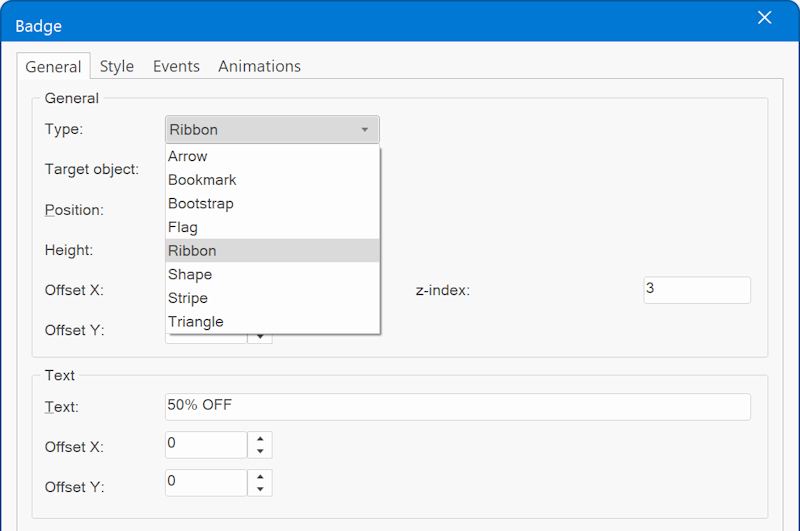Click the z-index input field
Image resolution: width=800 pixels, height=531 pixels.
pos(697,290)
